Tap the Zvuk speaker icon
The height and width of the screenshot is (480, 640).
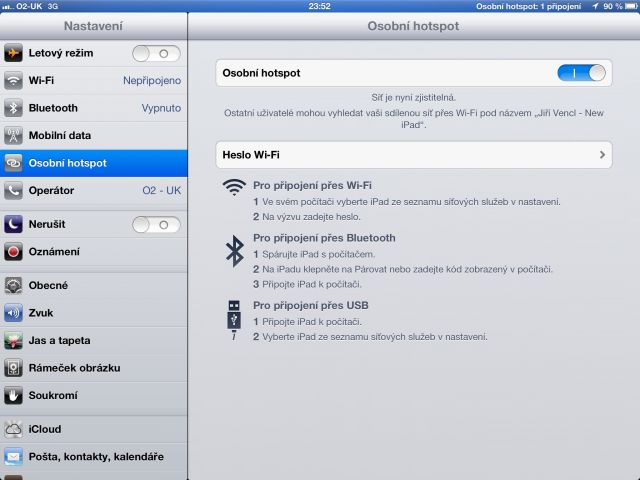click(13, 312)
